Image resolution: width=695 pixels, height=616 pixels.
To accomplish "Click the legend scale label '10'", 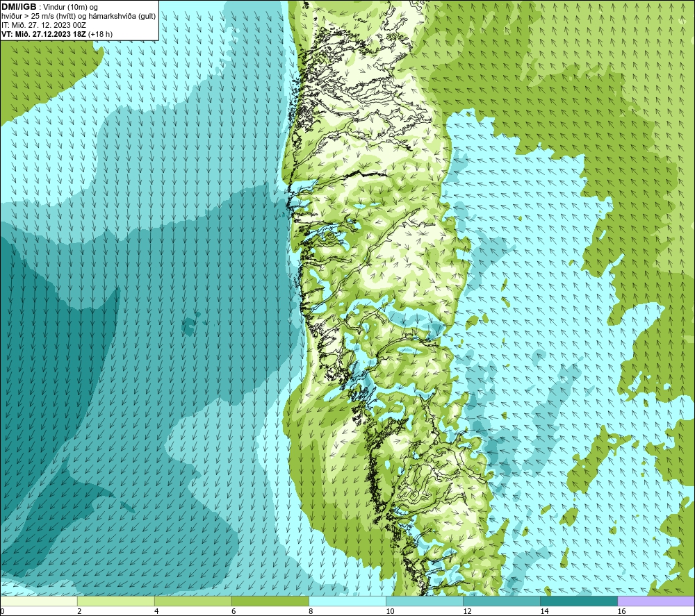I will point(390,611).
